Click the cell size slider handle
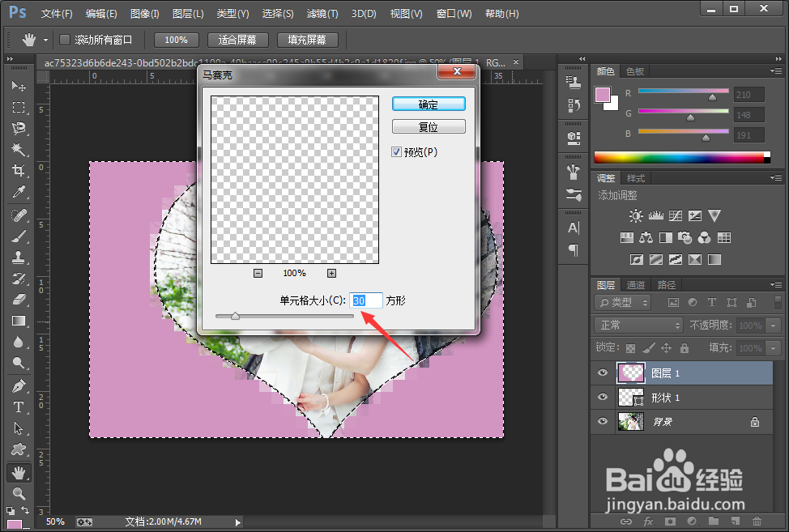 235,317
